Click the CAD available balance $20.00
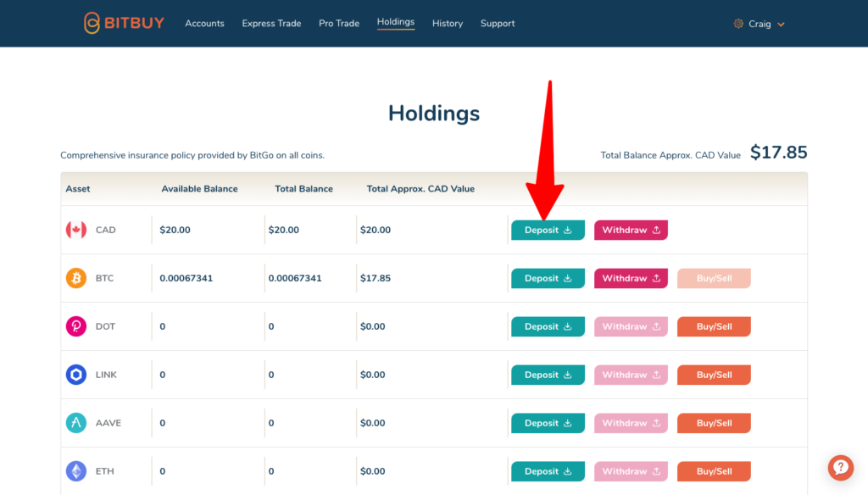The height and width of the screenshot is (495, 868). 175,230
